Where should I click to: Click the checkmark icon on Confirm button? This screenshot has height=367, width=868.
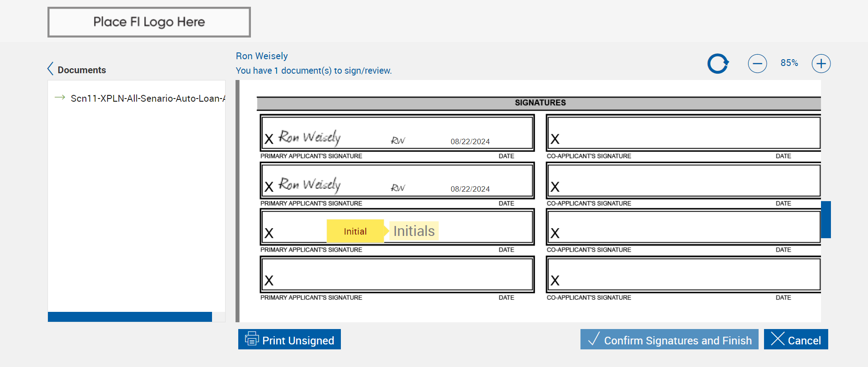(594, 339)
